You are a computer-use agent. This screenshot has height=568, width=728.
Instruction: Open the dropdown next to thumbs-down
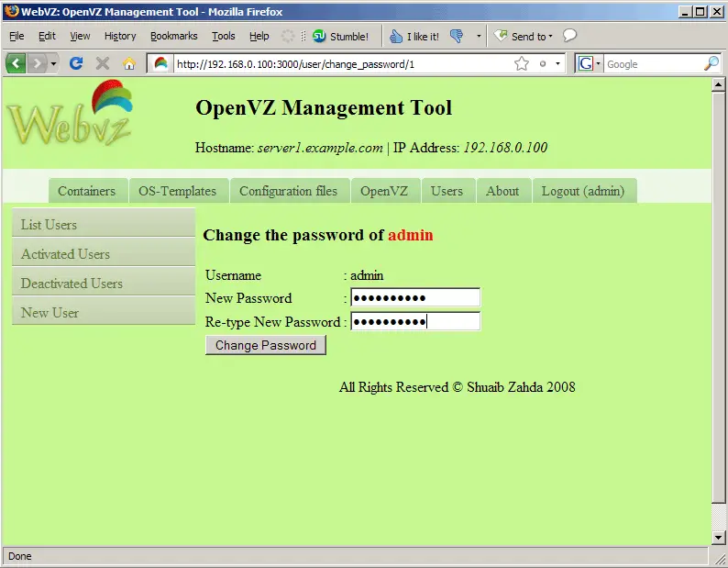pyautogui.click(x=479, y=37)
